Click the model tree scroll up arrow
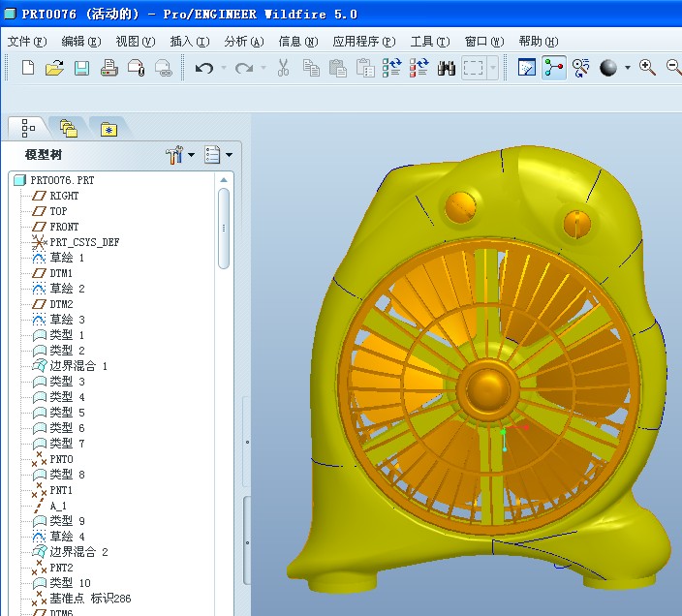 [224, 180]
